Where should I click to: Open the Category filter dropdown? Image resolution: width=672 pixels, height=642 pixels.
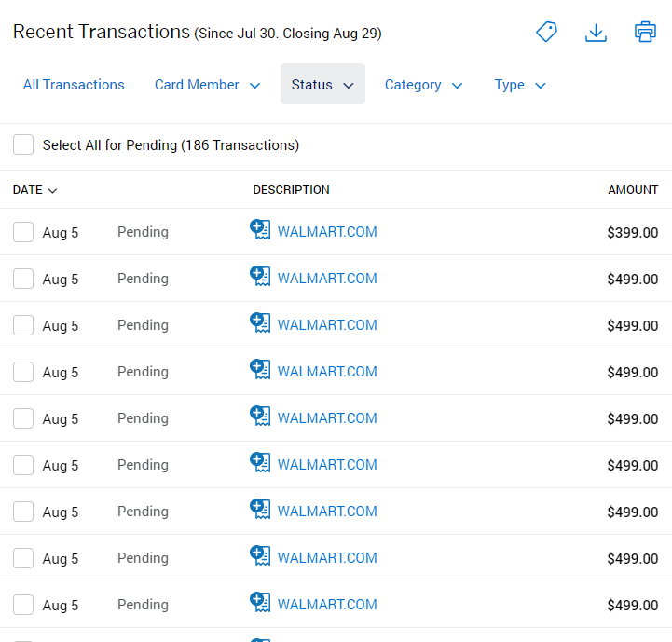pos(423,85)
